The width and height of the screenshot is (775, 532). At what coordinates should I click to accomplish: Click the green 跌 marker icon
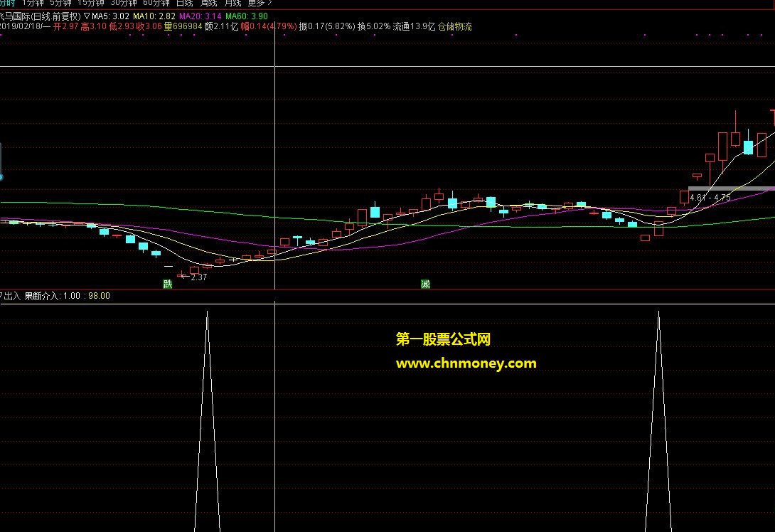tap(168, 284)
